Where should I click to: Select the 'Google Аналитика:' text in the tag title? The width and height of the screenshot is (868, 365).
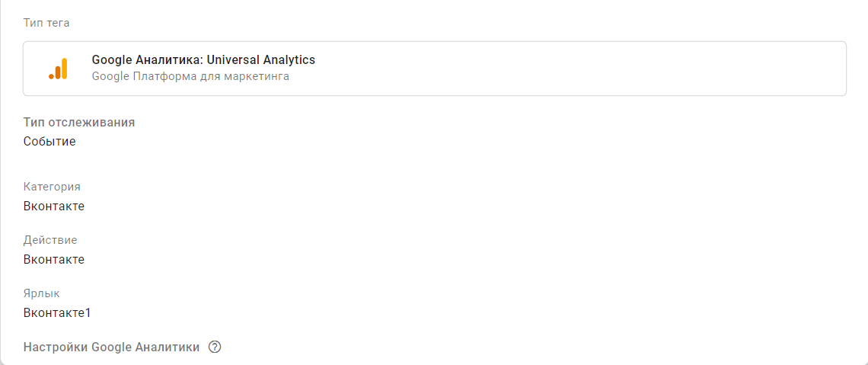(x=140, y=60)
